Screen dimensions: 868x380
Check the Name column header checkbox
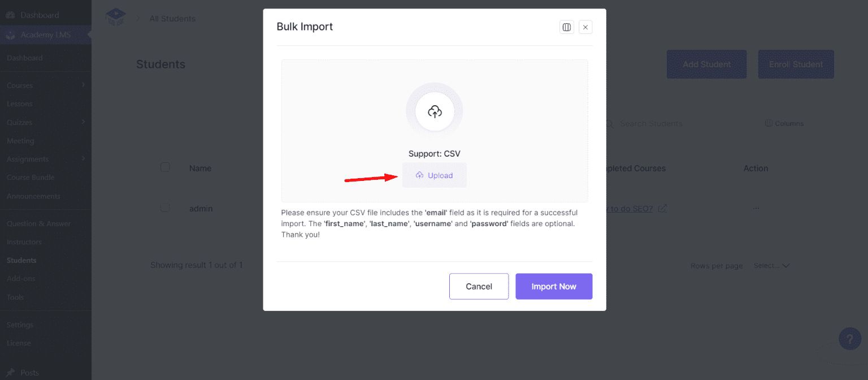(x=165, y=167)
